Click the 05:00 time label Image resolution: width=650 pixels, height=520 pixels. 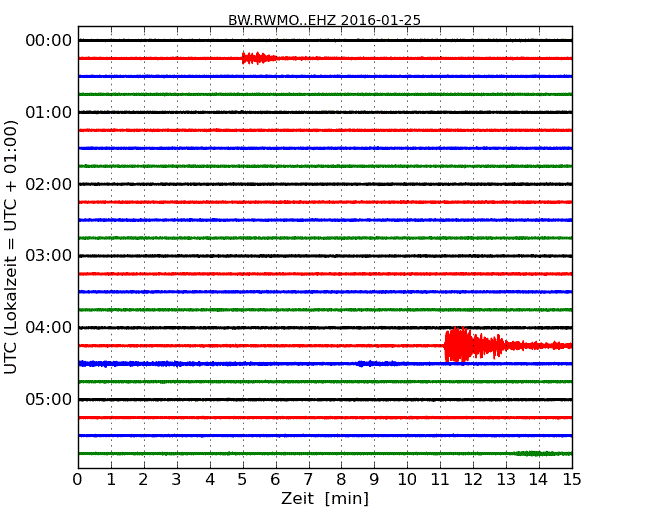click(x=49, y=399)
